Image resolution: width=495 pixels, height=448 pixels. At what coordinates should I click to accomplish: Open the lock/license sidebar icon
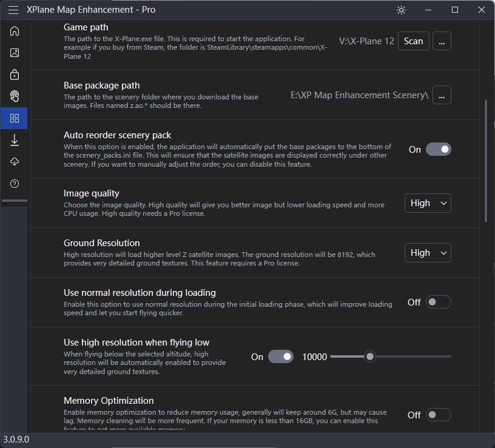coord(15,75)
